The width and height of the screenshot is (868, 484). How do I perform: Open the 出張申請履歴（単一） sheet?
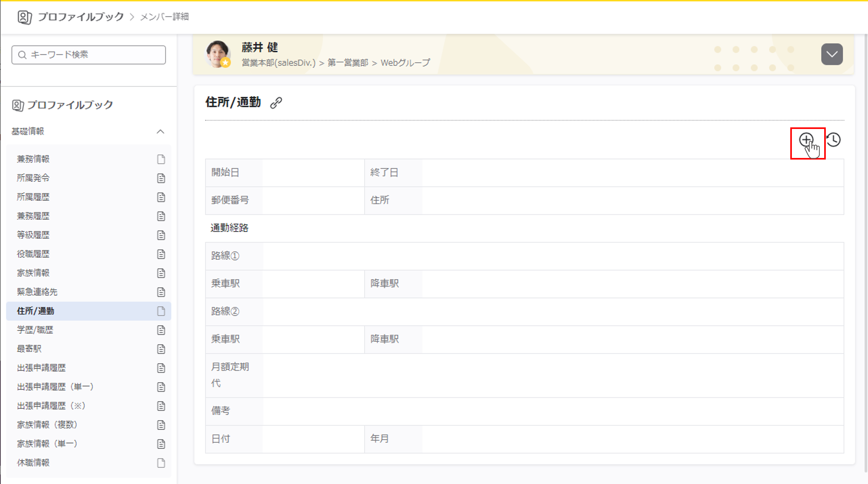pyautogui.click(x=89, y=387)
